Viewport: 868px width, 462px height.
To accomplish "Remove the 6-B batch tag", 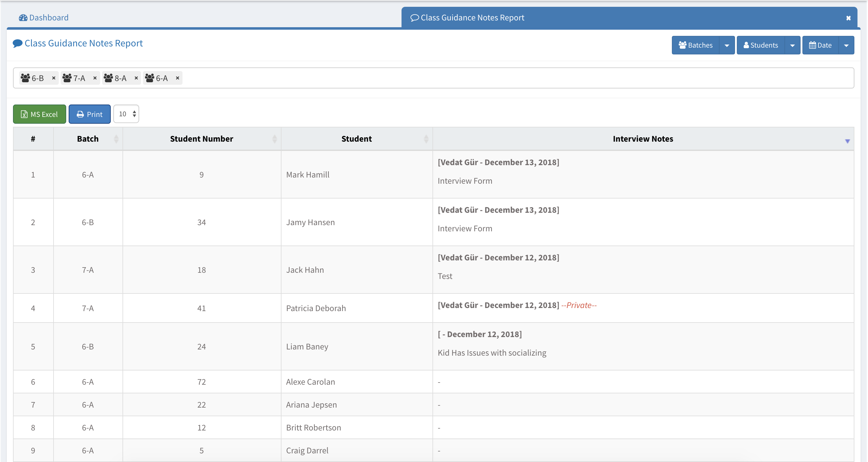I will [54, 78].
